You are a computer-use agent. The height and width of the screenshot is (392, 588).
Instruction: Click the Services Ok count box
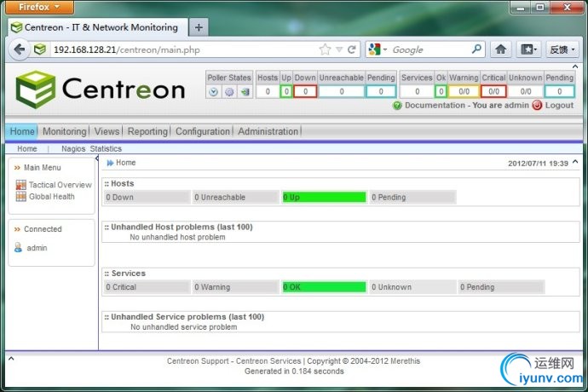click(441, 91)
